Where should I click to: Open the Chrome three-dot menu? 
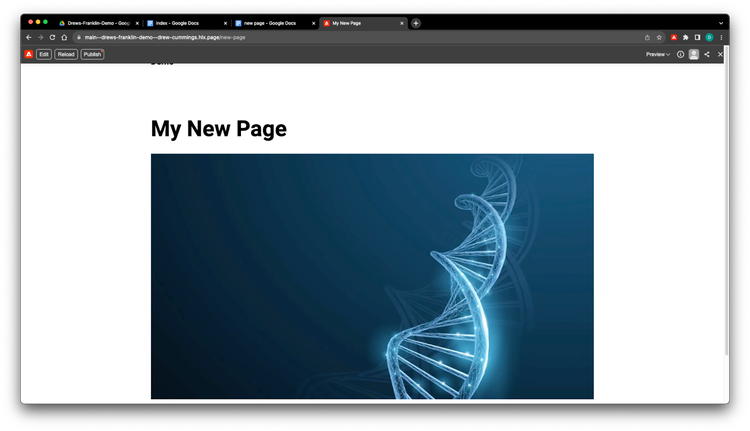click(721, 37)
